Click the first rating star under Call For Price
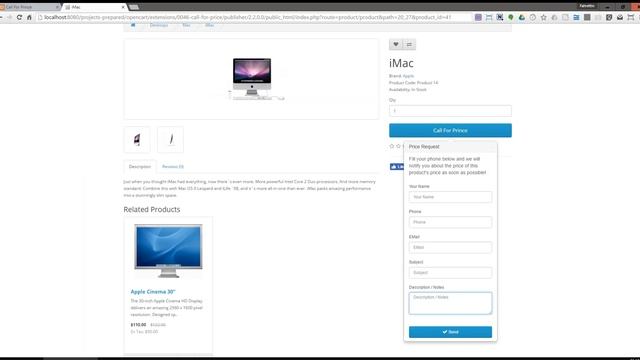 click(392, 146)
